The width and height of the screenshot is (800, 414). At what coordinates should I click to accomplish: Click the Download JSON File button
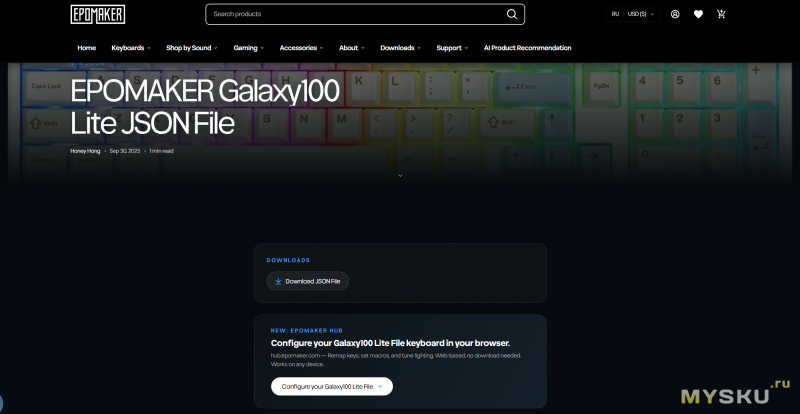[308, 281]
